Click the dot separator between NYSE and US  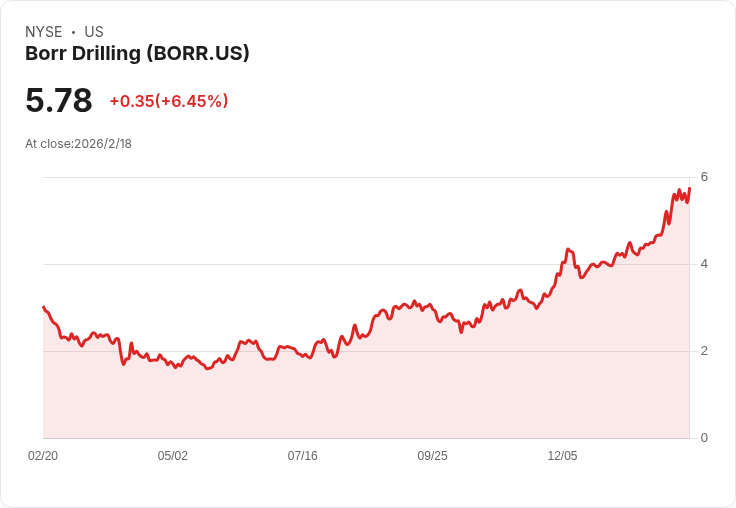[73, 32]
